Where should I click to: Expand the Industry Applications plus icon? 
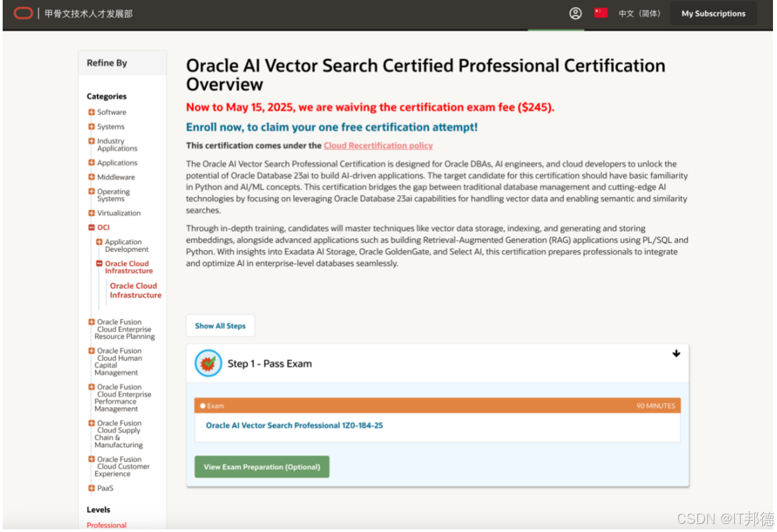(91, 140)
